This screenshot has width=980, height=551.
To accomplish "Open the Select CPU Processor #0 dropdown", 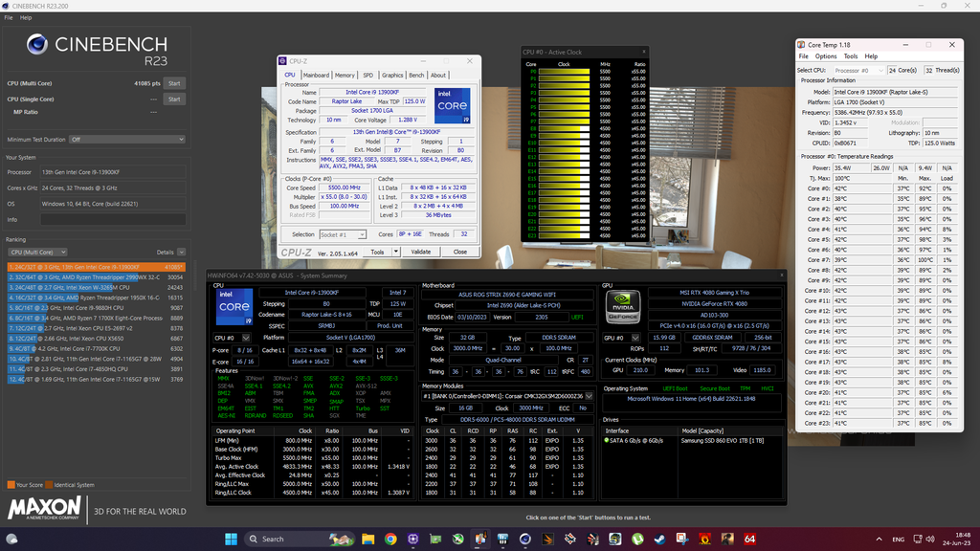I will (857, 70).
